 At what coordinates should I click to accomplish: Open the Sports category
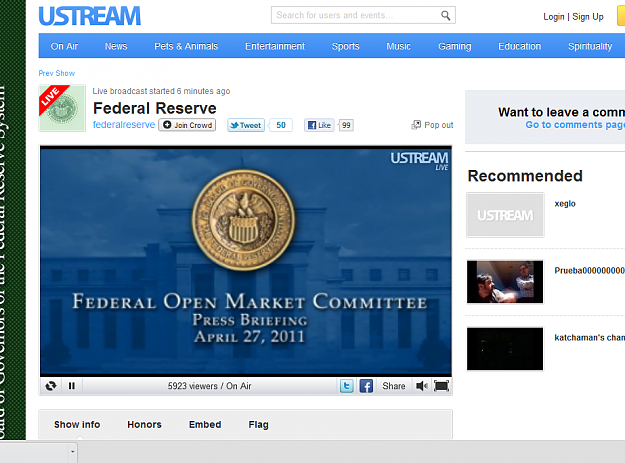click(346, 47)
